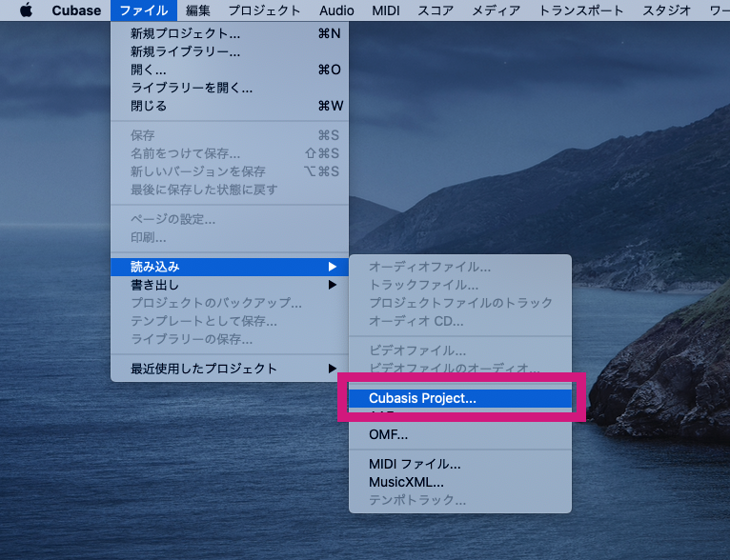Click ビデオファイル... import entry
This screenshot has width=730, height=560.
[x=460, y=350]
